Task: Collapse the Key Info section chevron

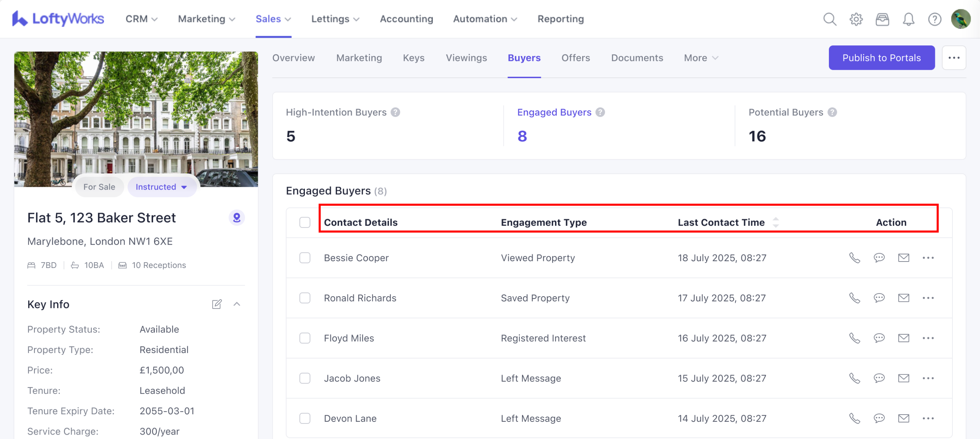Action: (x=237, y=304)
